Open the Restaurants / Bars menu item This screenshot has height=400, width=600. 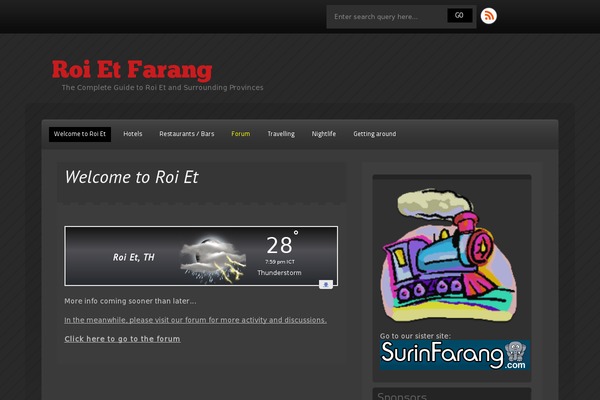(187, 134)
